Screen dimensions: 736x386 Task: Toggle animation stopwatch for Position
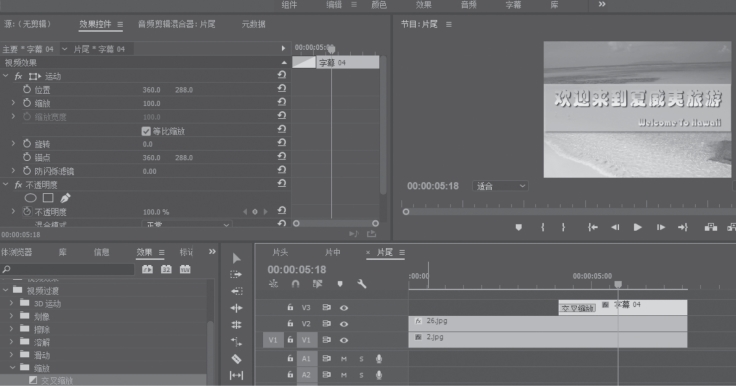[27, 89]
